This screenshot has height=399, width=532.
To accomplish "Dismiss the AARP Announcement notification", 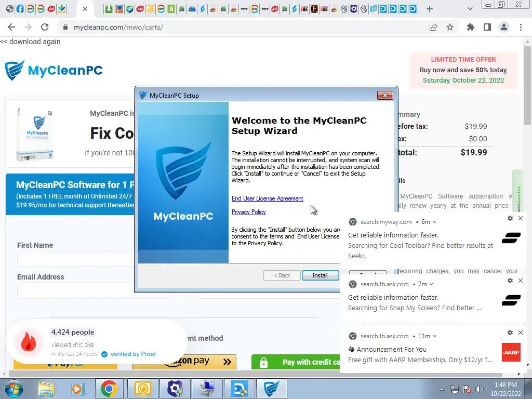I will (521, 332).
